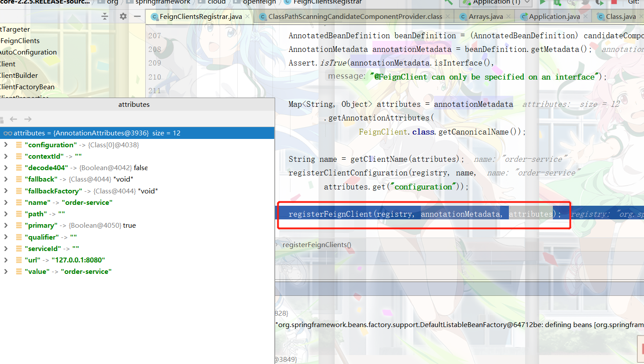
Task: Click the field icon next to "url"
Action: pos(19,260)
